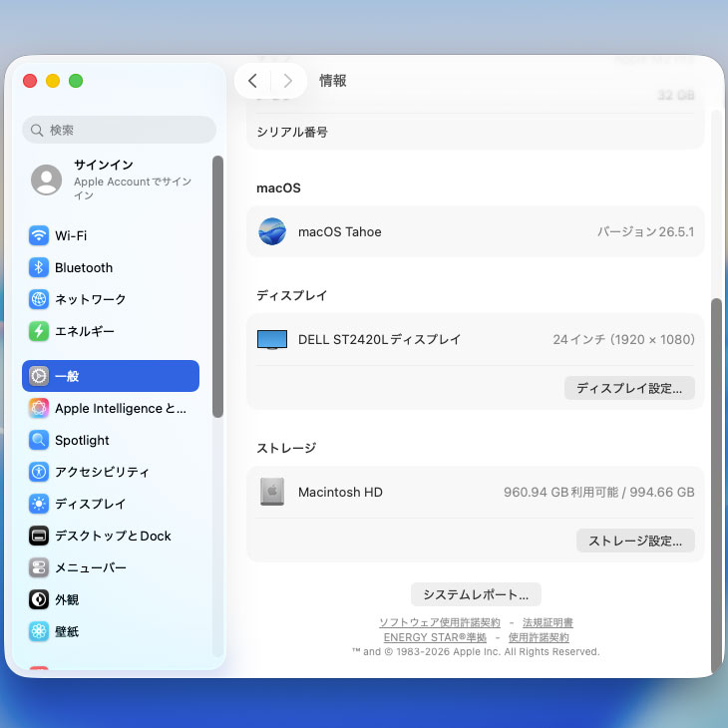
Task: Click the Wi-Fi icon in sidebar
Action: pyautogui.click(x=39, y=235)
